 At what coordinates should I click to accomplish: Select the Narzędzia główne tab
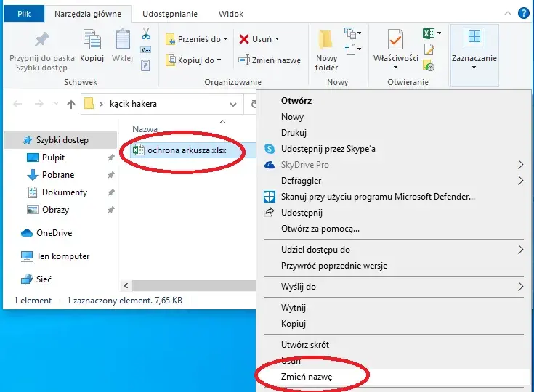coord(88,14)
